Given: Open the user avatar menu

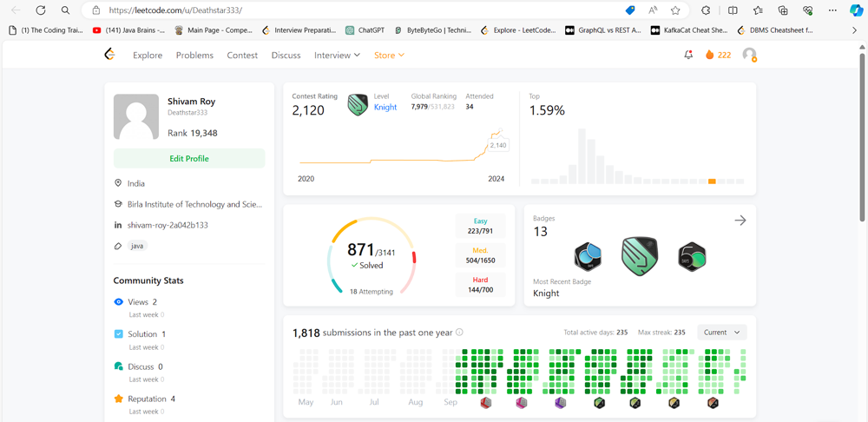Looking at the screenshot, I should [x=749, y=55].
